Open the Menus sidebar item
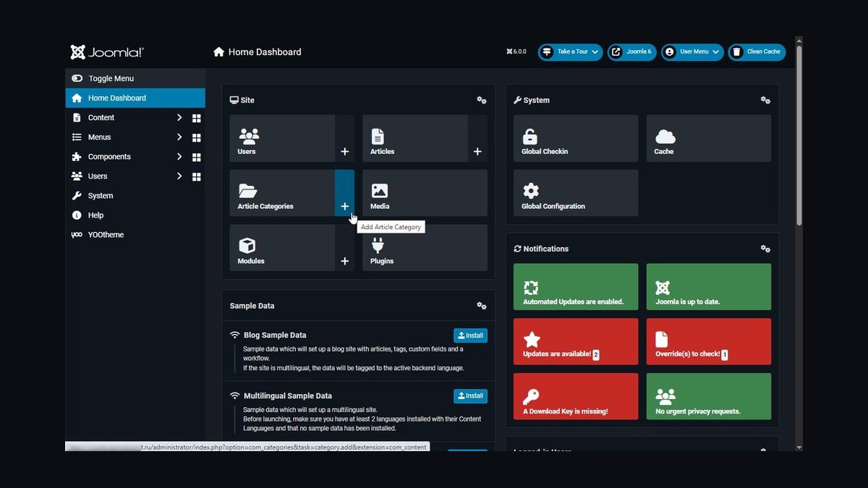 pyautogui.click(x=100, y=137)
